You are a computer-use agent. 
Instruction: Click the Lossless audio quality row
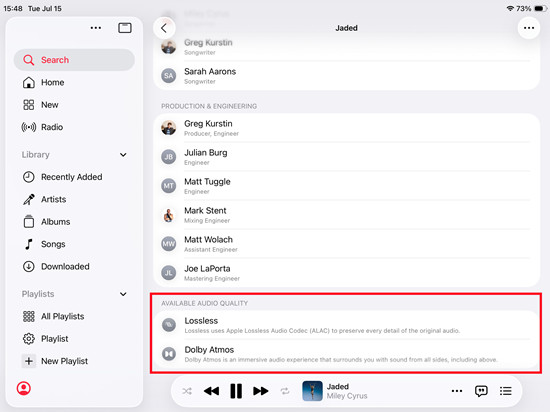(347, 325)
